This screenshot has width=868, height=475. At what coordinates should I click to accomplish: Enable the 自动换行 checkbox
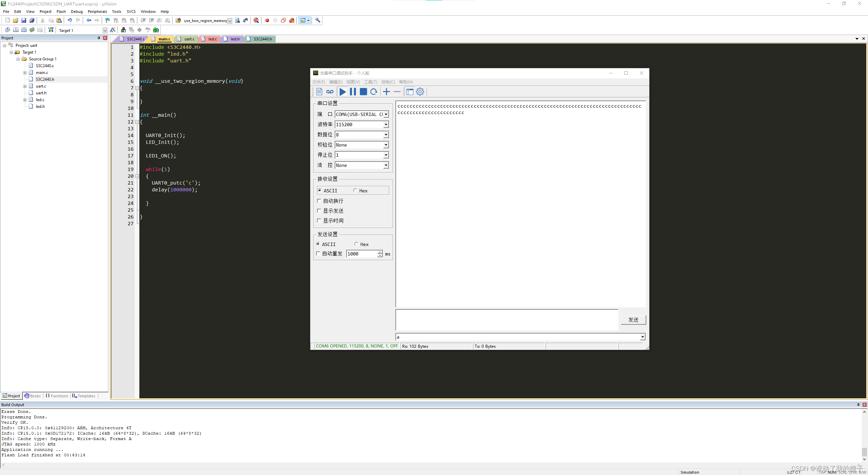pos(319,201)
